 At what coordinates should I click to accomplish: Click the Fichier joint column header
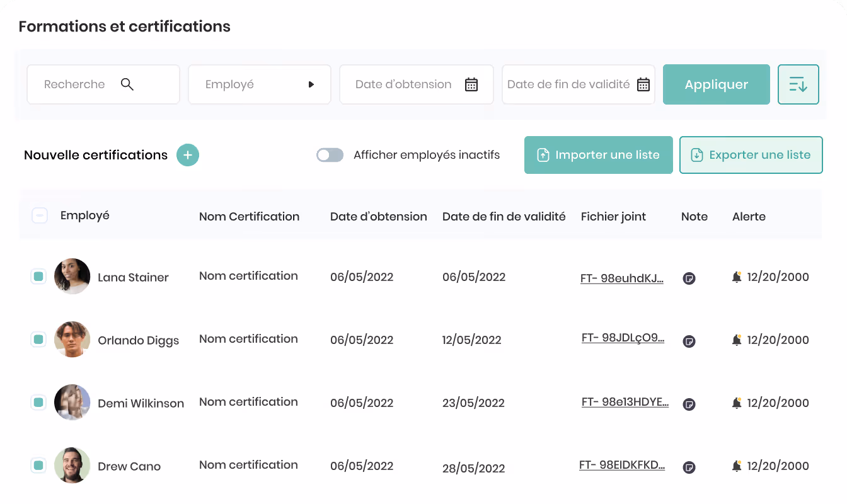(x=614, y=217)
